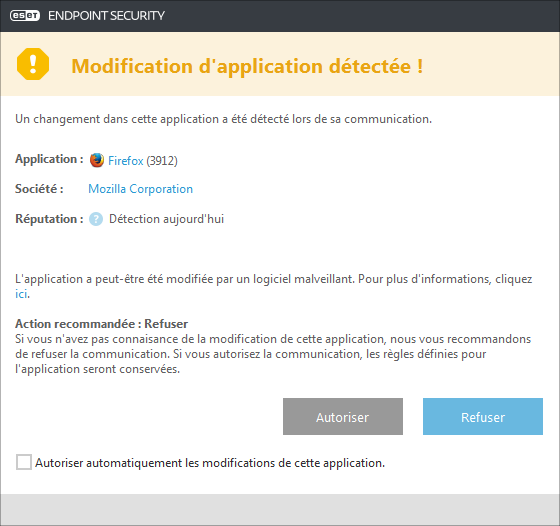Click the 'Modification d'application détectée !' heading

(247, 66)
